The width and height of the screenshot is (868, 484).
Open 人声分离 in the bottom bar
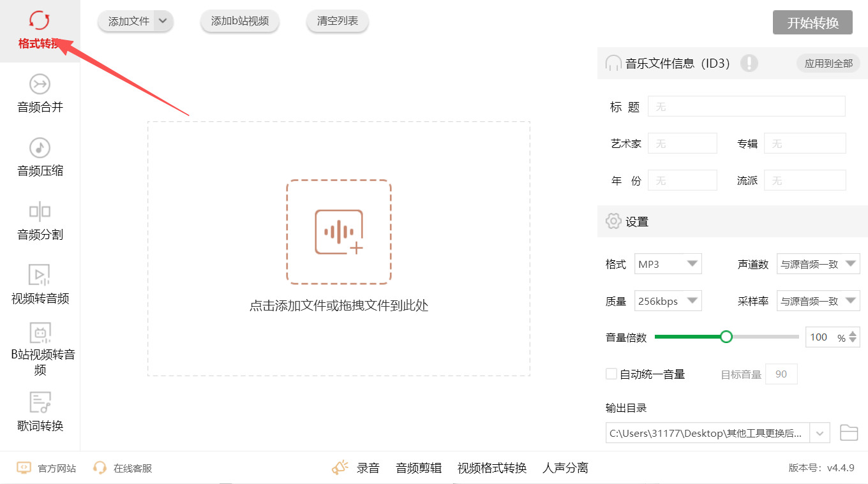[565, 468]
